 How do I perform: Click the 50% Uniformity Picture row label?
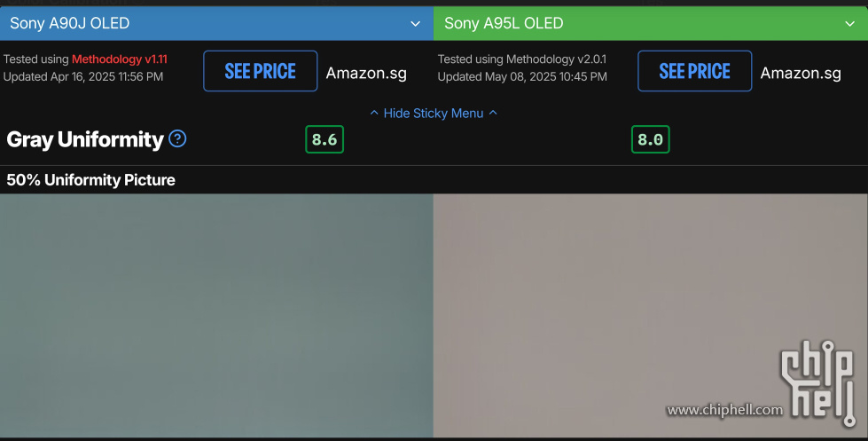pyautogui.click(x=90, y=180)
